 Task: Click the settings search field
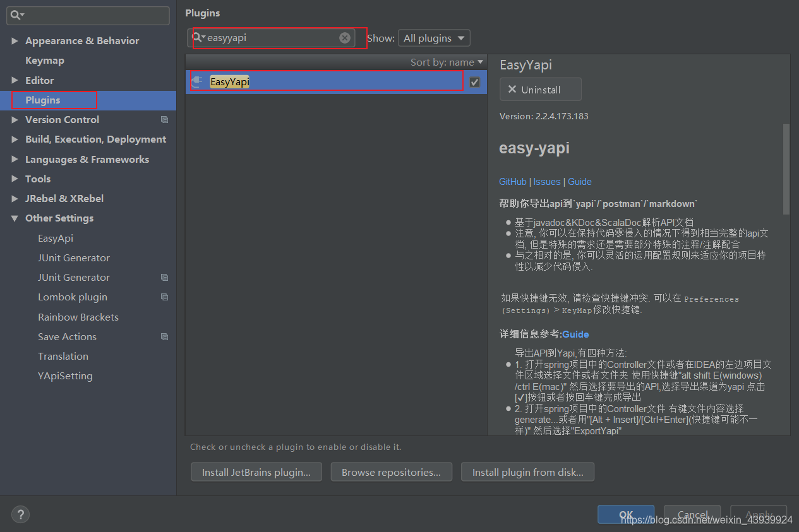tap(88, 15)
